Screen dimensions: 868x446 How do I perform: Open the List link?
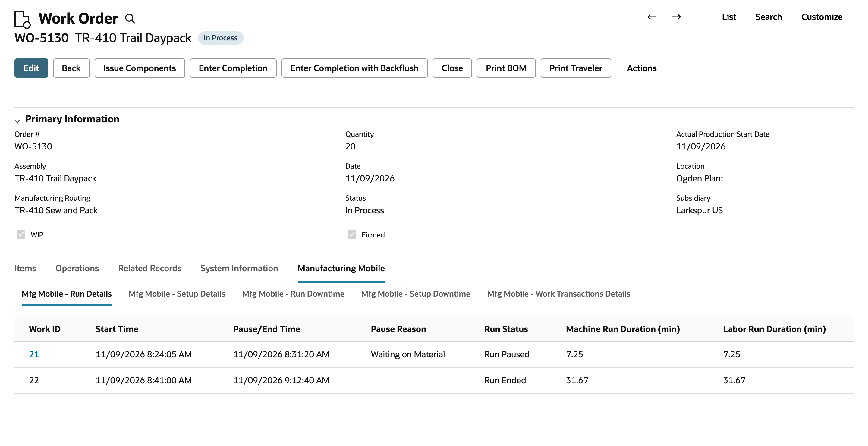pyautogui.click(x=729, y=17)
